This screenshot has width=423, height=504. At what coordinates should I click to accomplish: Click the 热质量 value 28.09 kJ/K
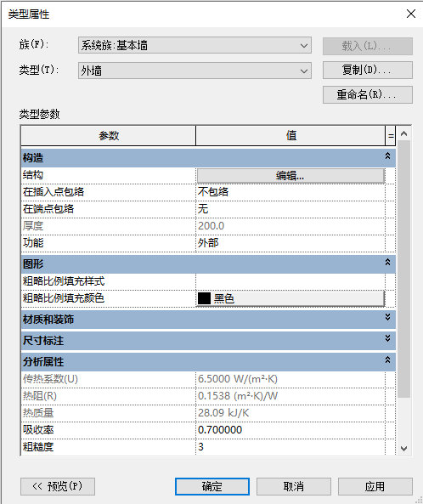(x=290, y=413)
